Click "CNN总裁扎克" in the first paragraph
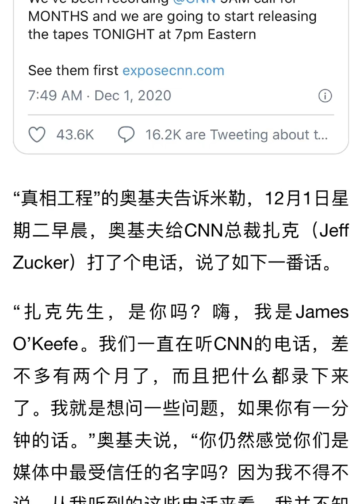This screenshot has width=360, height=504. pyautogui.click(x=241, y=230)
